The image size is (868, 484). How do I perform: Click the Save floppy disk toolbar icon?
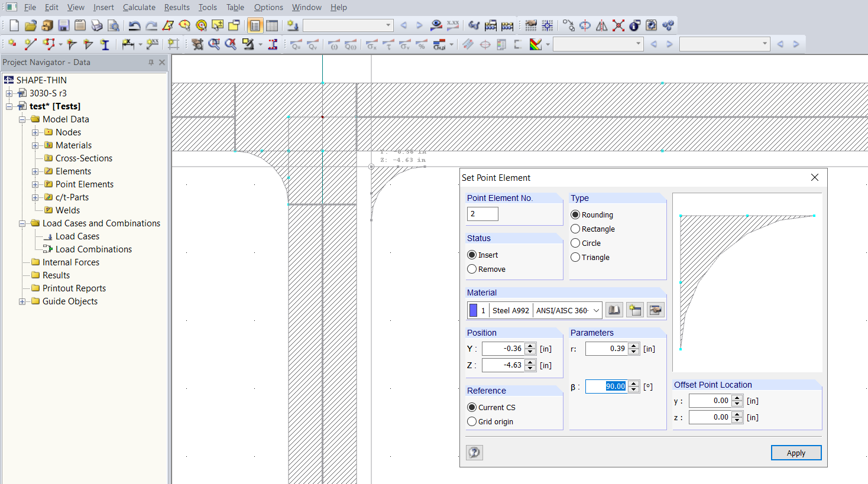[64, 25]
